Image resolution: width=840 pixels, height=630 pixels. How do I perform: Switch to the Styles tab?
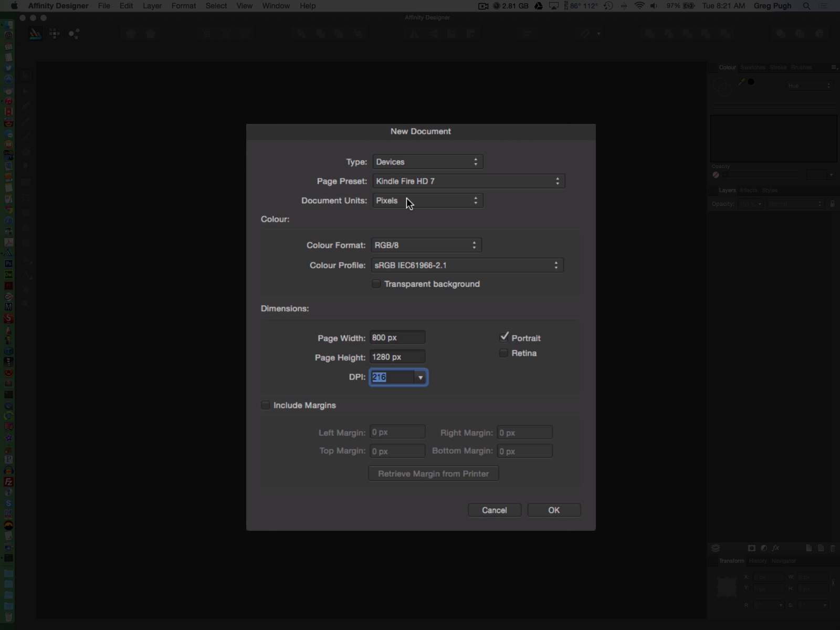(x=770, y=190)
